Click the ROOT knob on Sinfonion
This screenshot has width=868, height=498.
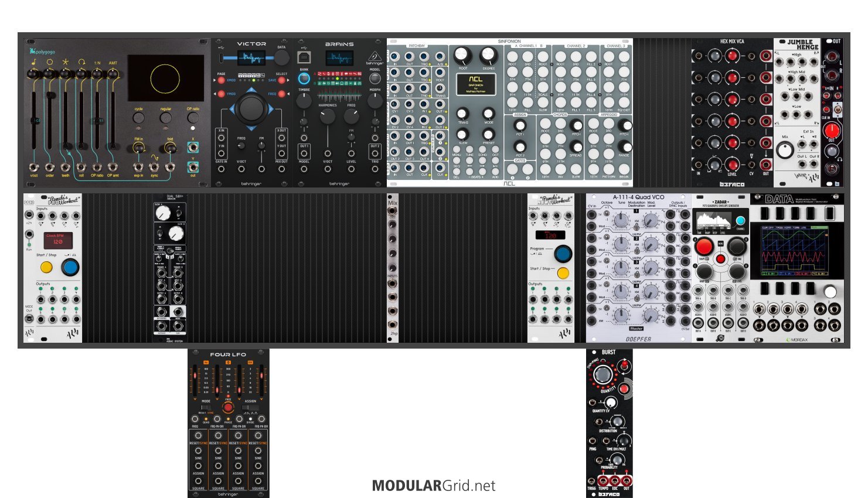pos(463,55)
